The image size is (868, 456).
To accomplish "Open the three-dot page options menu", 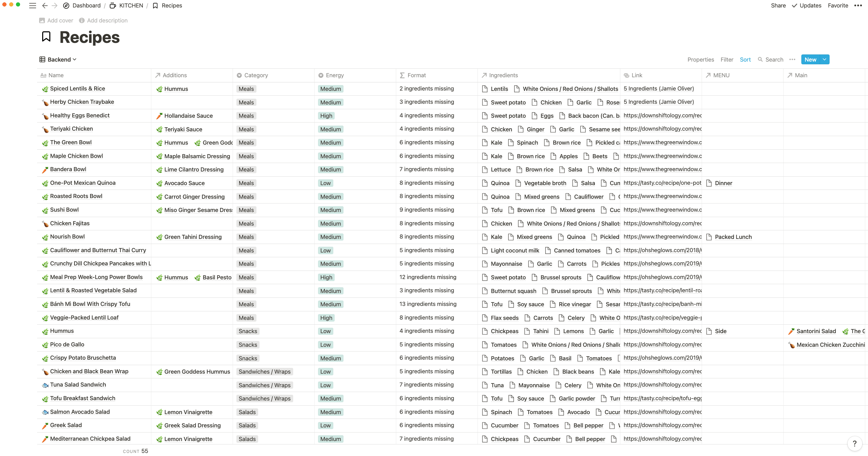I will (858, 5).
